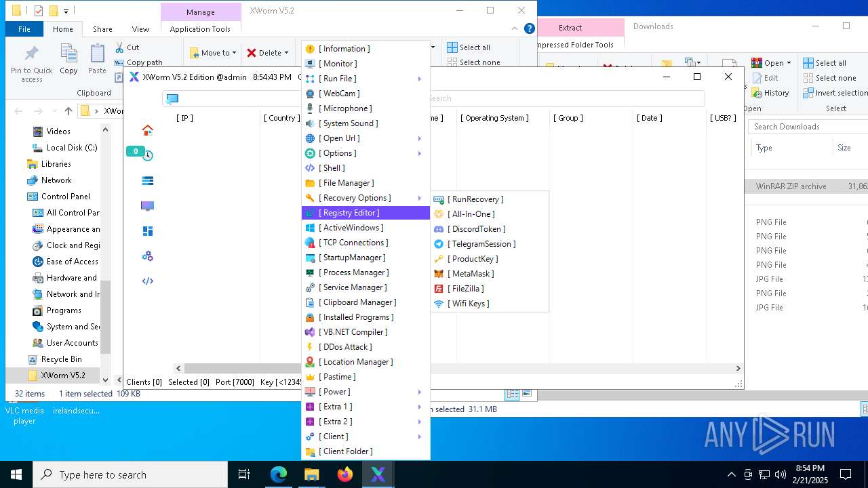Choose the System Sound entry

pyautogui.click(x=366, y=123)
